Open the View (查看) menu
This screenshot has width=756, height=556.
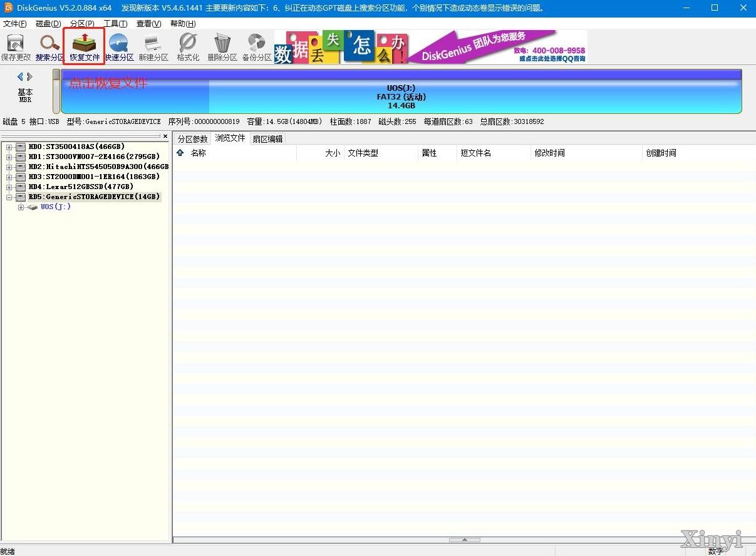click(x=148, y=24)
